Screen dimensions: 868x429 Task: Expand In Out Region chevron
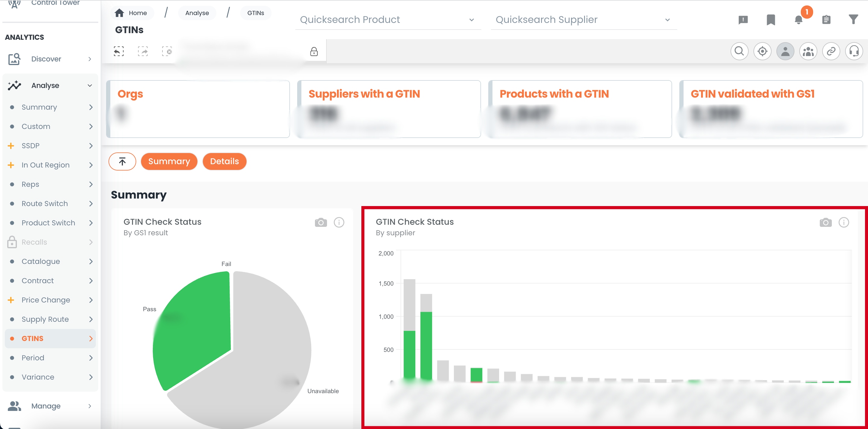(91, 165)
